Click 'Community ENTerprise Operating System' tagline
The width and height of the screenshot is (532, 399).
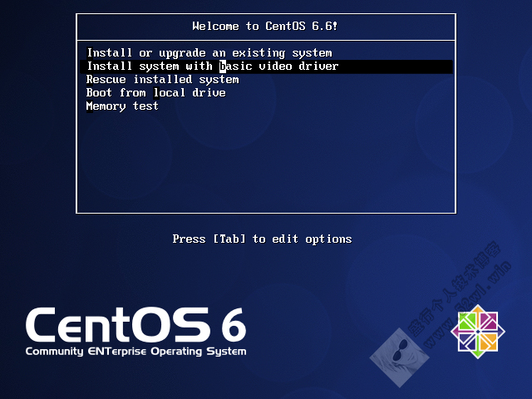pyautogui.click(x=135, y=352)
